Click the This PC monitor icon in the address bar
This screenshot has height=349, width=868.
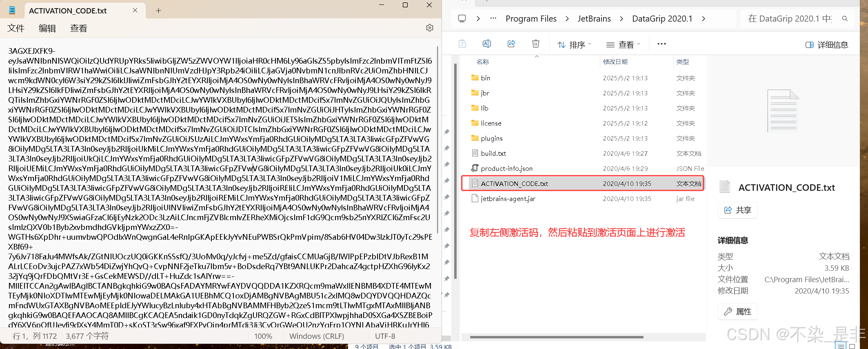tap(462, 18)
